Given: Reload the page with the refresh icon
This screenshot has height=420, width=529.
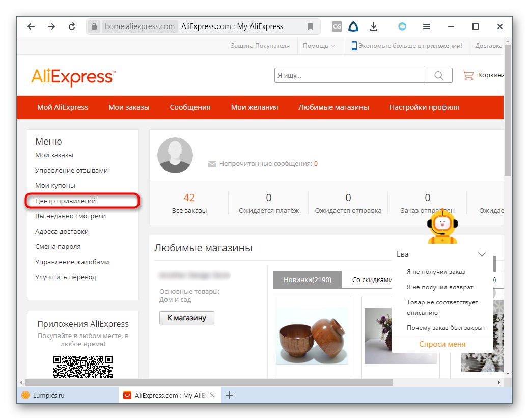Looking at the screenshot, I should point(72,26).
